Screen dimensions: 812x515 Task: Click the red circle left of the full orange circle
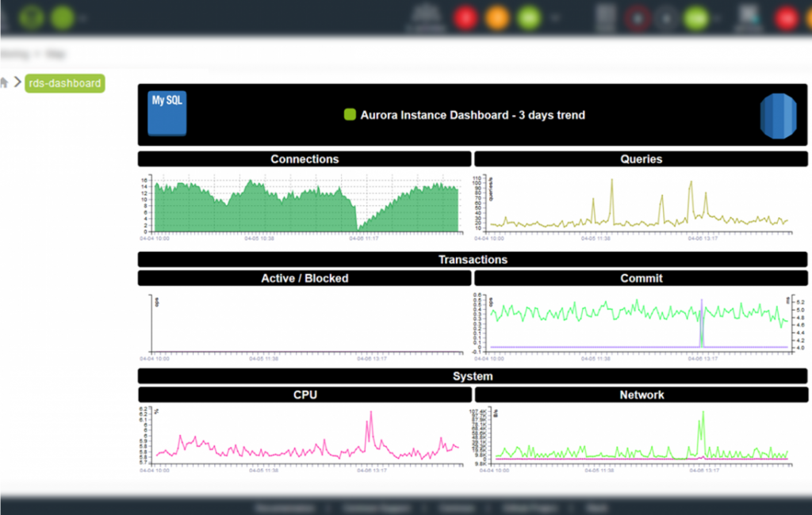[x=465, y=17]
